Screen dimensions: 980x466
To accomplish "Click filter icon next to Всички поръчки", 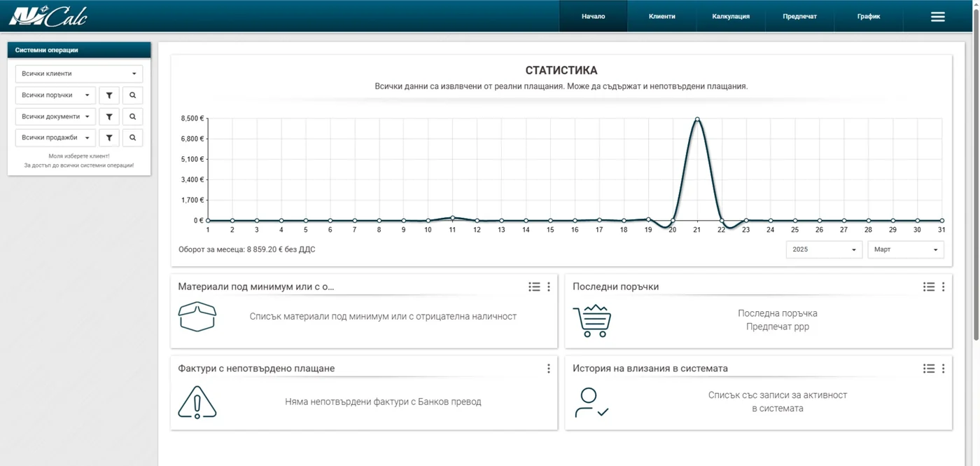I will [x=109, y=95].
